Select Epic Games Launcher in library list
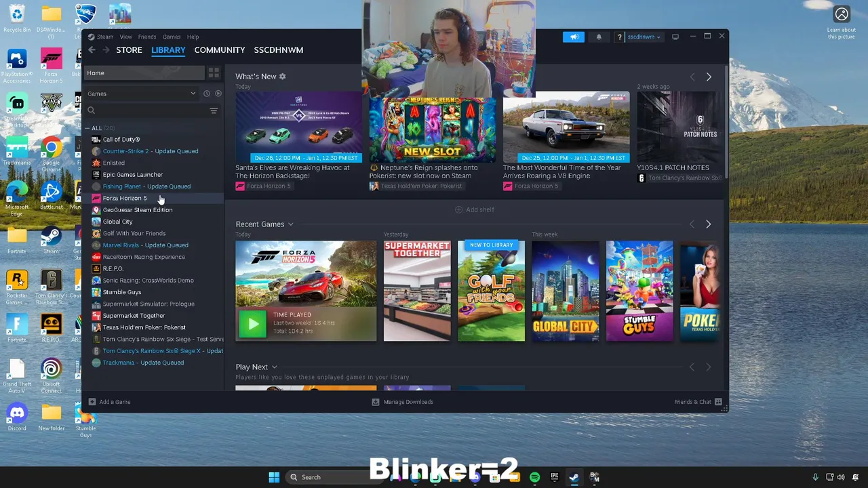Image resolution: width=868 pixels, height=488 pixels. (x=133, y=175)
